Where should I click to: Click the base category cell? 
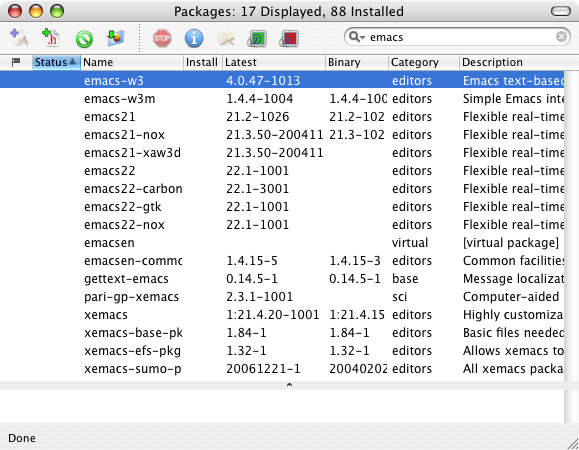405,279
